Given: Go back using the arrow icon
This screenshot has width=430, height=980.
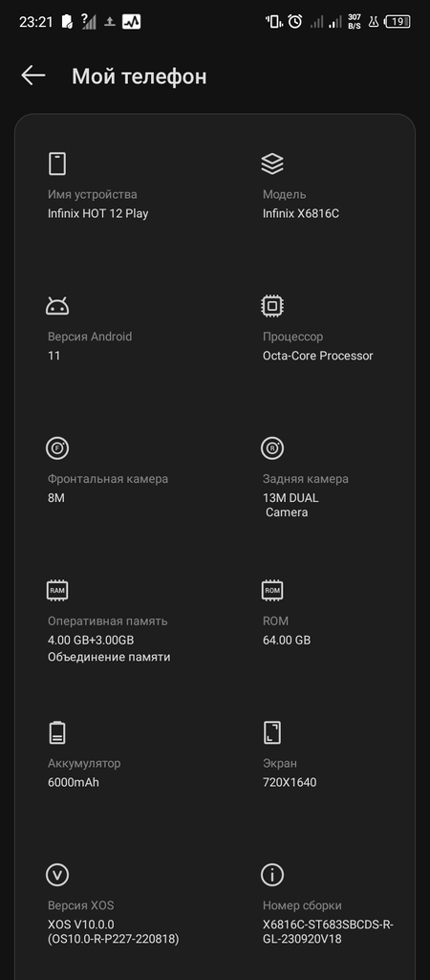Looking at the screenshot, I should 33,76.
